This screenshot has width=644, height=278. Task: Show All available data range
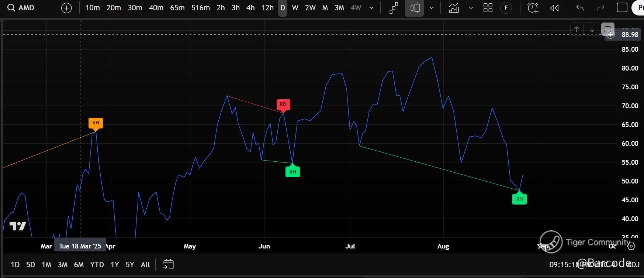pyautogui.click(x=145, y=265)
